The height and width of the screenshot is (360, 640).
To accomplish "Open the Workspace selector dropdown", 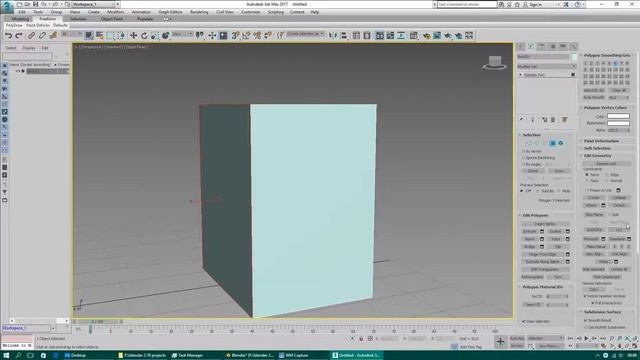I will [x=96, y=4].
